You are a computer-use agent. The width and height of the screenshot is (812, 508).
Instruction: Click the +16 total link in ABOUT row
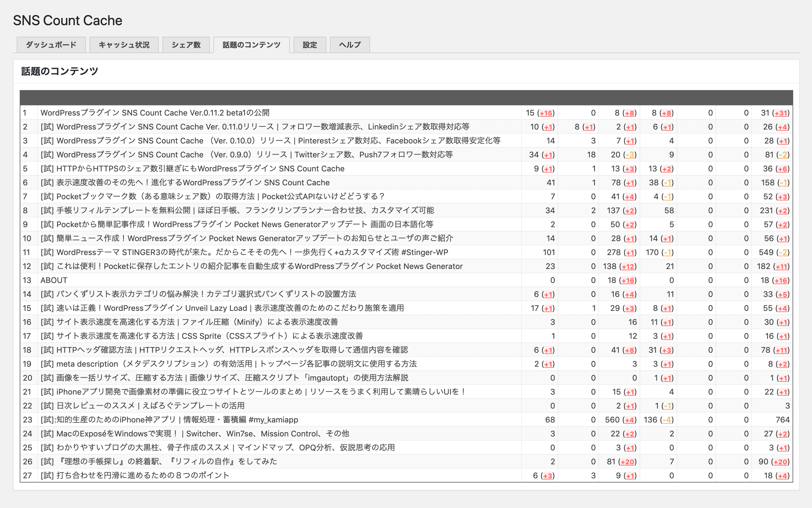(781, 281)
